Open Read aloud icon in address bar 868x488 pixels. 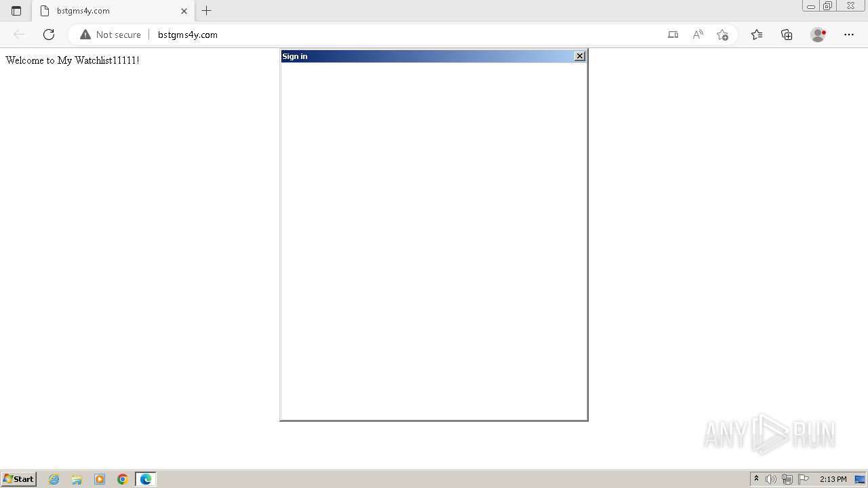tap(698, 35)
